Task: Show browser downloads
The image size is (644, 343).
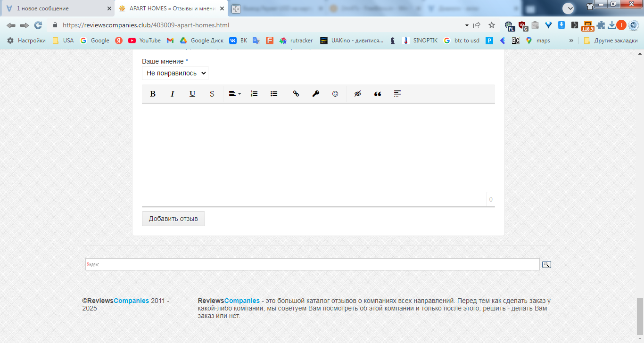Action: point(612,25)
